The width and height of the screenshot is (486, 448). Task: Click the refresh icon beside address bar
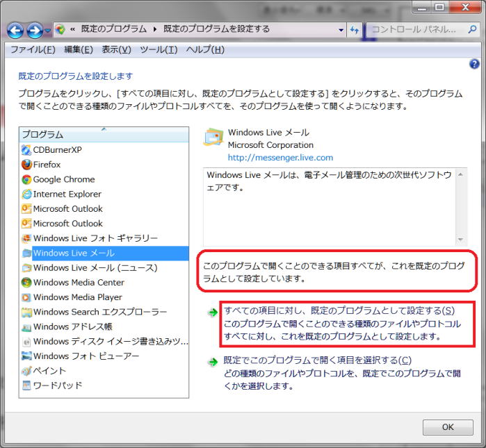(x=355, y=30)
